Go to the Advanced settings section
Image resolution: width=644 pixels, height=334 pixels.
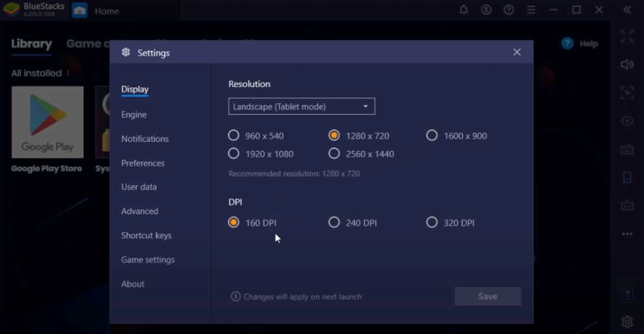point(140,211)
